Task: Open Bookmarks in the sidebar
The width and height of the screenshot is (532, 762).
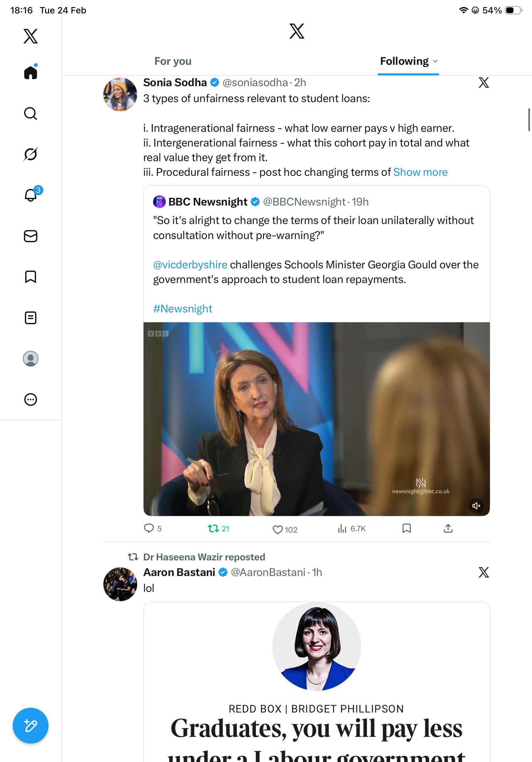Action: (x=31, y=277)
